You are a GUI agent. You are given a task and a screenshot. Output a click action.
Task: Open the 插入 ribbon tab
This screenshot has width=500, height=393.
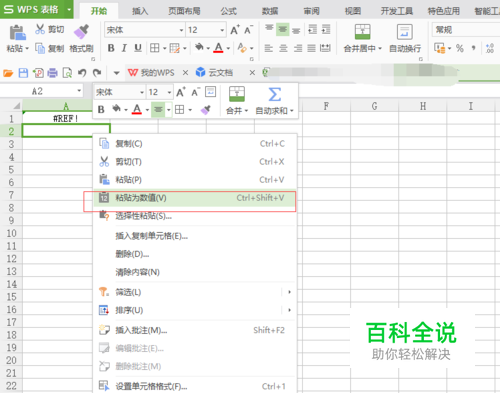coord(140,11)
